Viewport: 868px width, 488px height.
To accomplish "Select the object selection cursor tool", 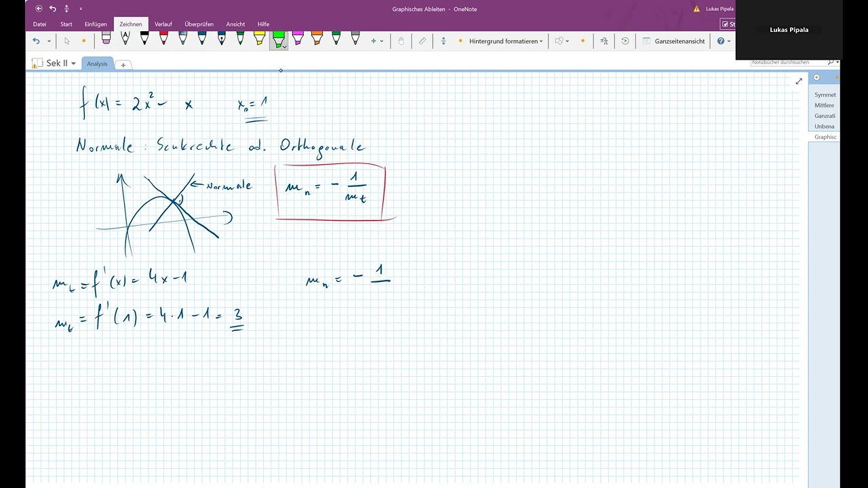I will click(x=67, y=41).
